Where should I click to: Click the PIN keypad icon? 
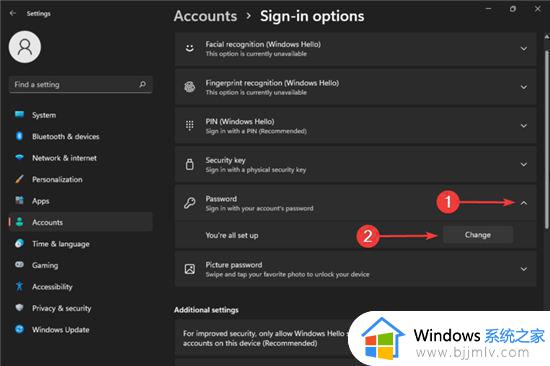coord(190,126)
